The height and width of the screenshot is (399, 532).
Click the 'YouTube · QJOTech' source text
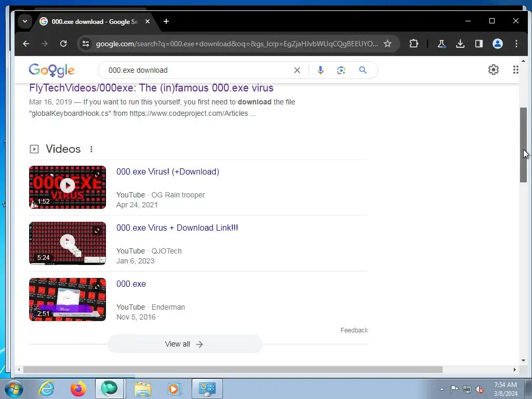pyautogui.click(x=149, y=251)
